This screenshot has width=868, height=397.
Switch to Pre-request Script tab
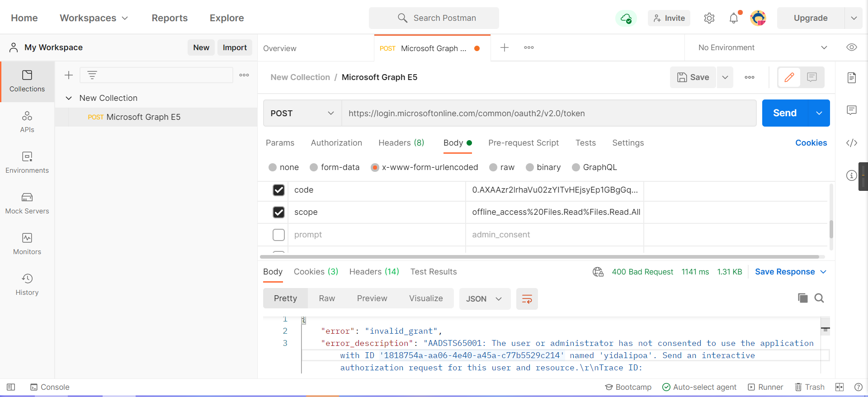(x=524, y=143)
